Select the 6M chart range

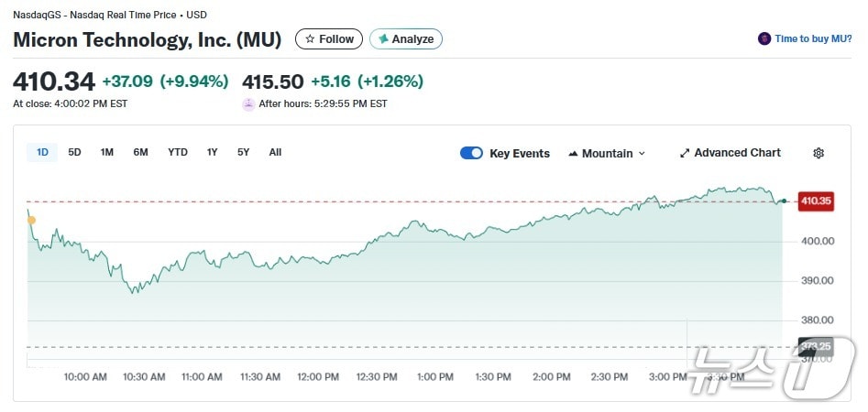pyautogui.click(x=140, y=152)
